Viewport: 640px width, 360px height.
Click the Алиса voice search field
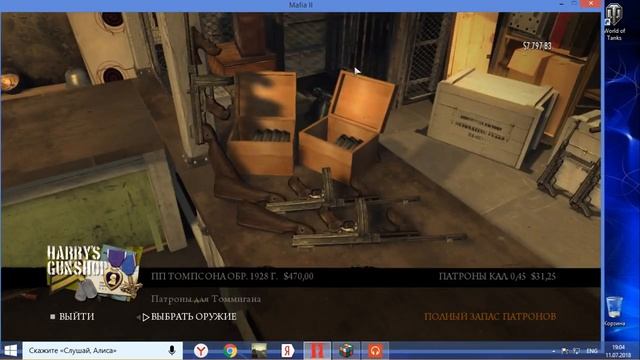(102, 350)
